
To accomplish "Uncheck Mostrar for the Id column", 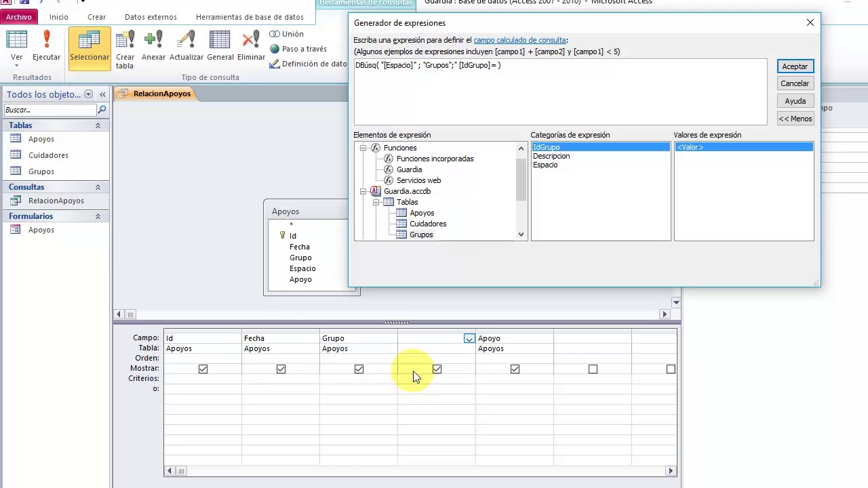I will pos(203,369).
